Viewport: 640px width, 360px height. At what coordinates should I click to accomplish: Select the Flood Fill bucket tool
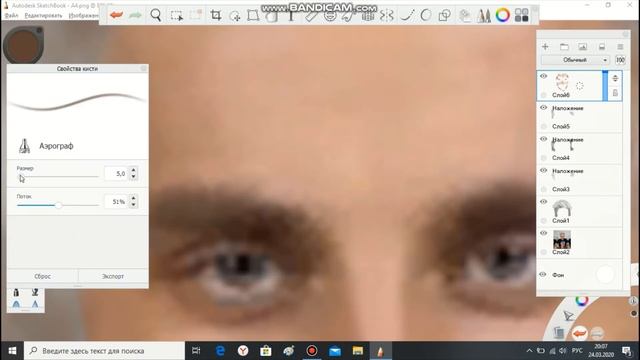tap(271, 16)
